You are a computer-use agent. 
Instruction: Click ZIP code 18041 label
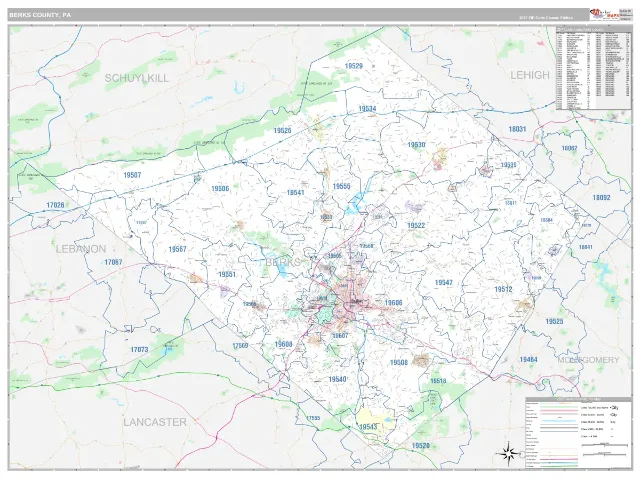point(585,247)
